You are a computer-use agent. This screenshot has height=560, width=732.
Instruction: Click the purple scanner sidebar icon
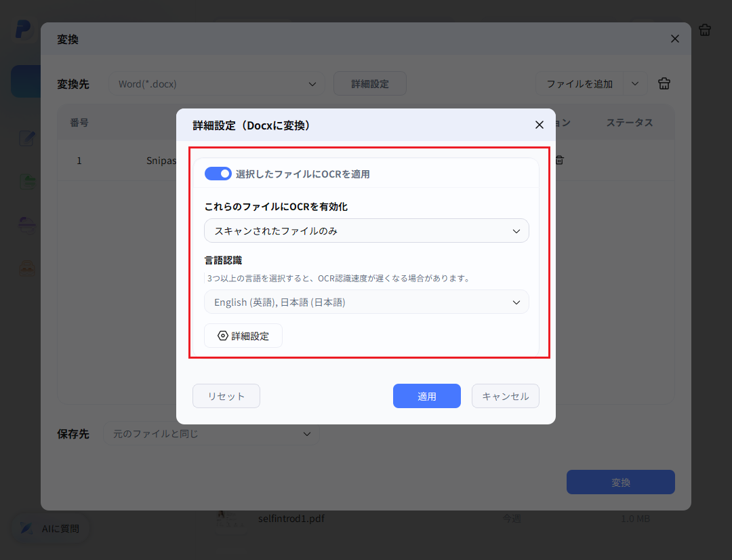27,225
